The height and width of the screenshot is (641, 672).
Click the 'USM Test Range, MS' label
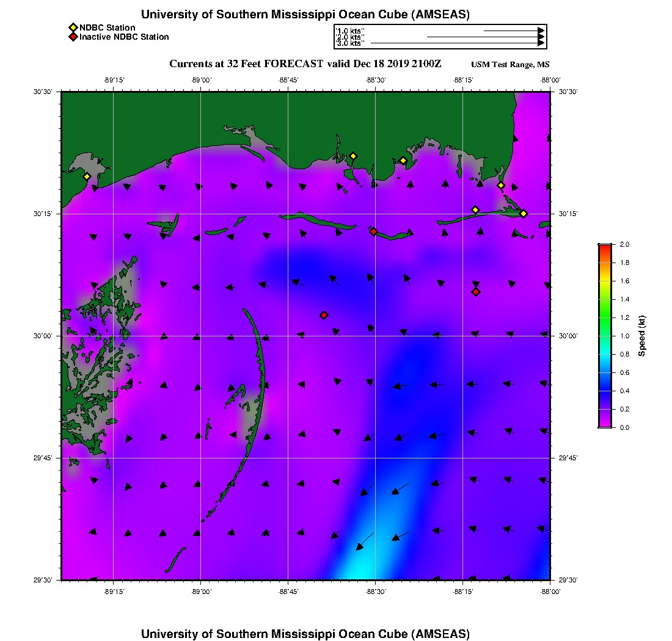(x=510, y=65)
